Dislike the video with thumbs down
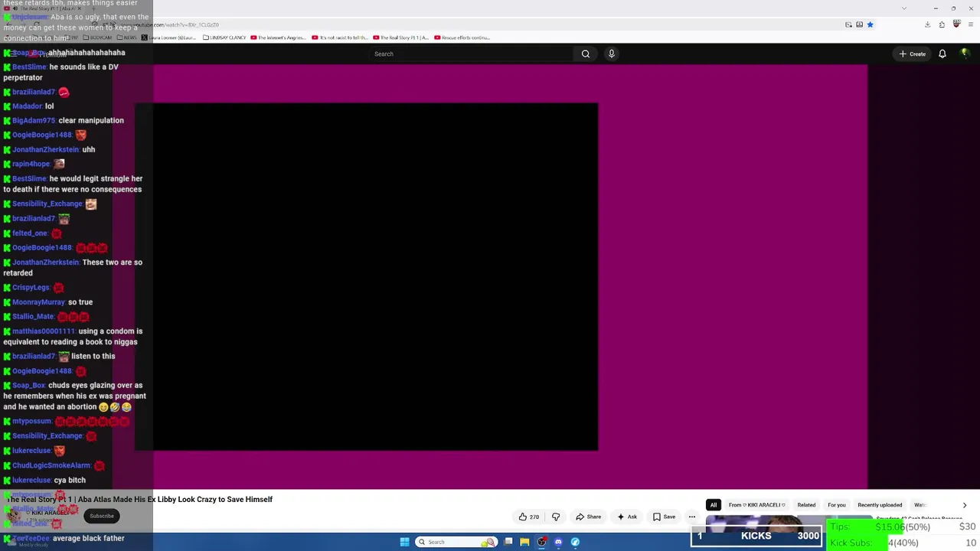The width and height of the screenshot is (980, 551). tap(556, 517)
